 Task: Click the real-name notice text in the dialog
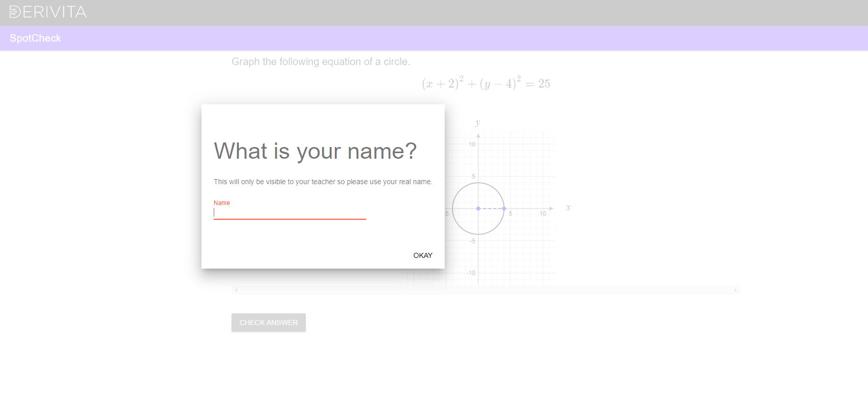(x=323, y=182)
